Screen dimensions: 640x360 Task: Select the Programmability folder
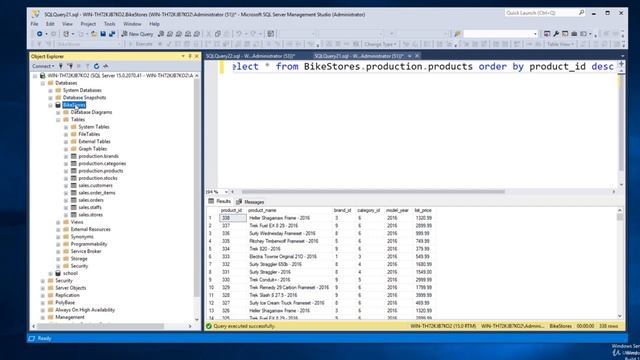[x=89, y=244]
